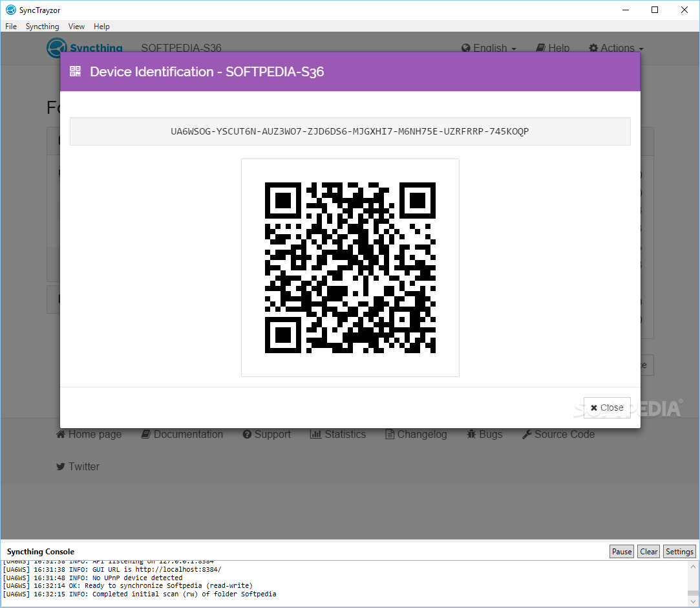Pause the Syncthing console output
This screenshot has height=608, width=700.
coord(621,551)
